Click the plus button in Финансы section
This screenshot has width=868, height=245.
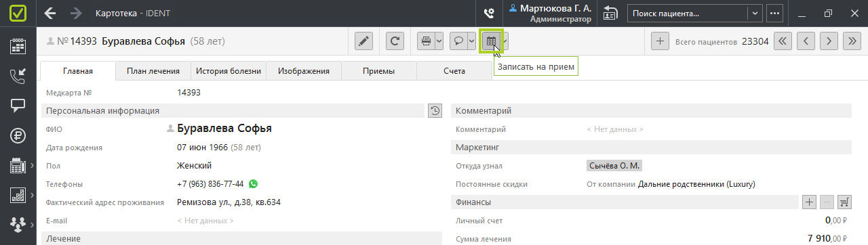point(809,202)
